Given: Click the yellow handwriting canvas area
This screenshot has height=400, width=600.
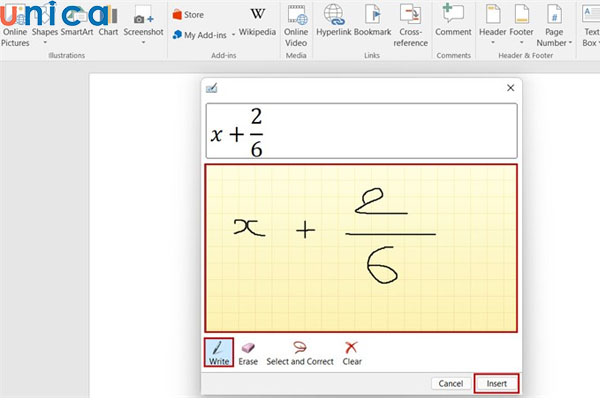Looking at the screenshot, I should tap(361, 246).
